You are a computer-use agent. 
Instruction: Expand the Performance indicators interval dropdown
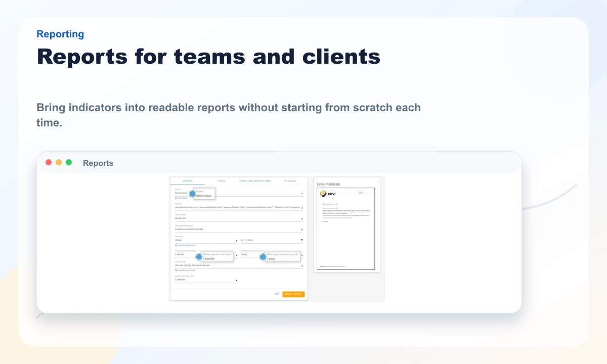[272, 254]
